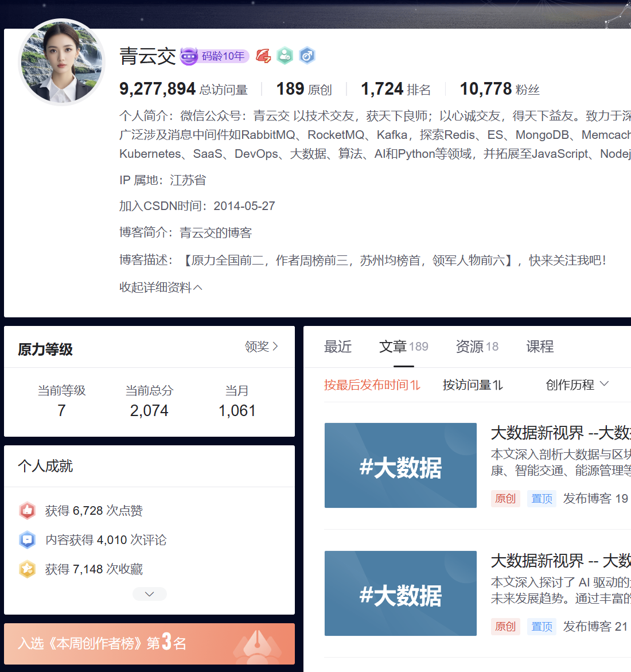Click the text 获得 6,728 次点赞

[94, 510]
